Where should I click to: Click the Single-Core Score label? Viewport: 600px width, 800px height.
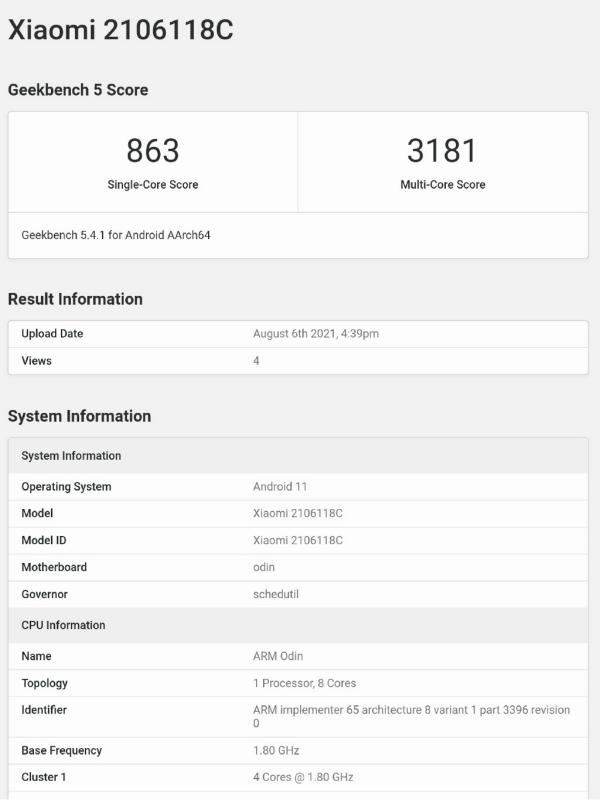tap(153, 185)
